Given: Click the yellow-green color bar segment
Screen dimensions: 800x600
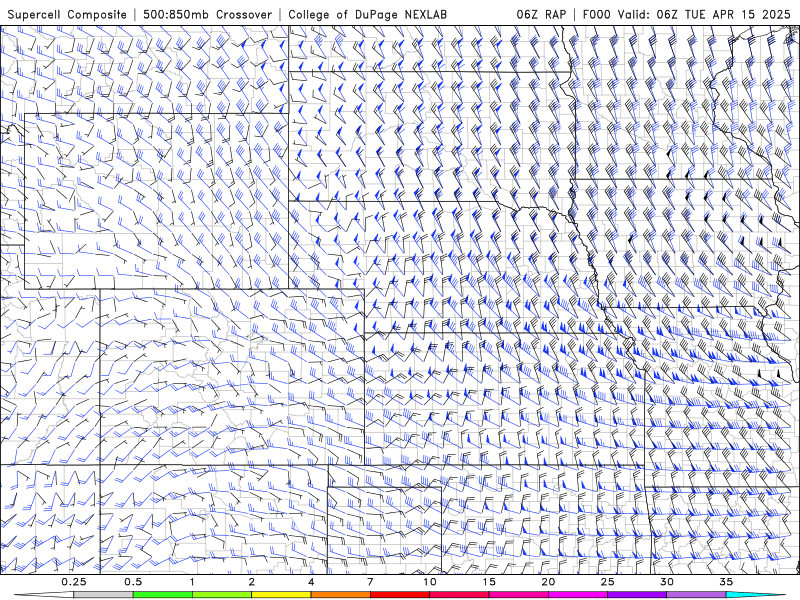Looking at the screenshot, I should 222,595.
